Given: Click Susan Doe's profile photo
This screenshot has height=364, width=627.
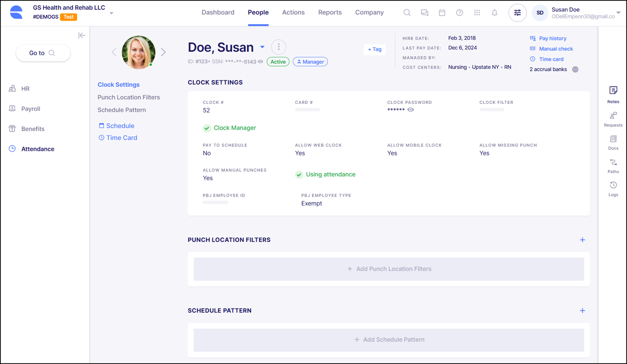Looking at the screenshot, I should point(139,52).
